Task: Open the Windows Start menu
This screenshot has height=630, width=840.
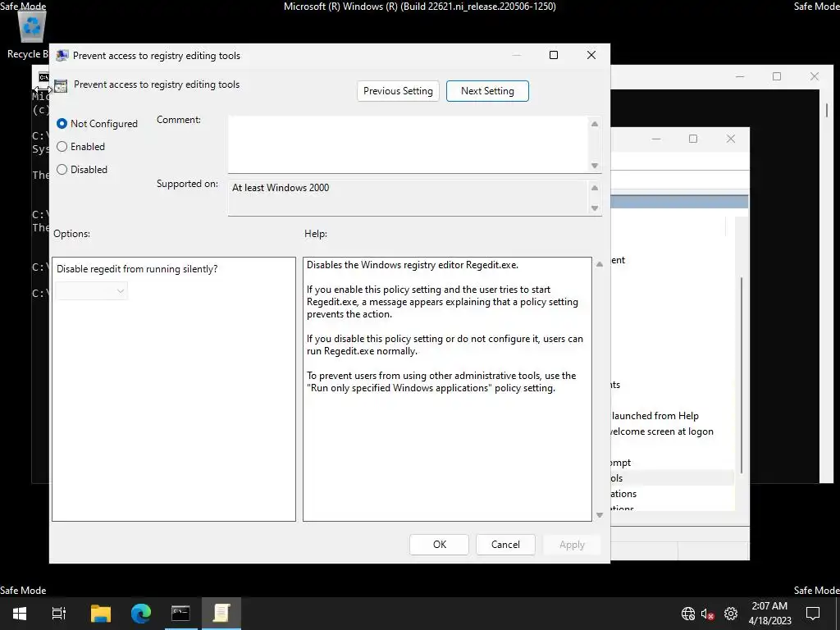Action: [20, 613]
